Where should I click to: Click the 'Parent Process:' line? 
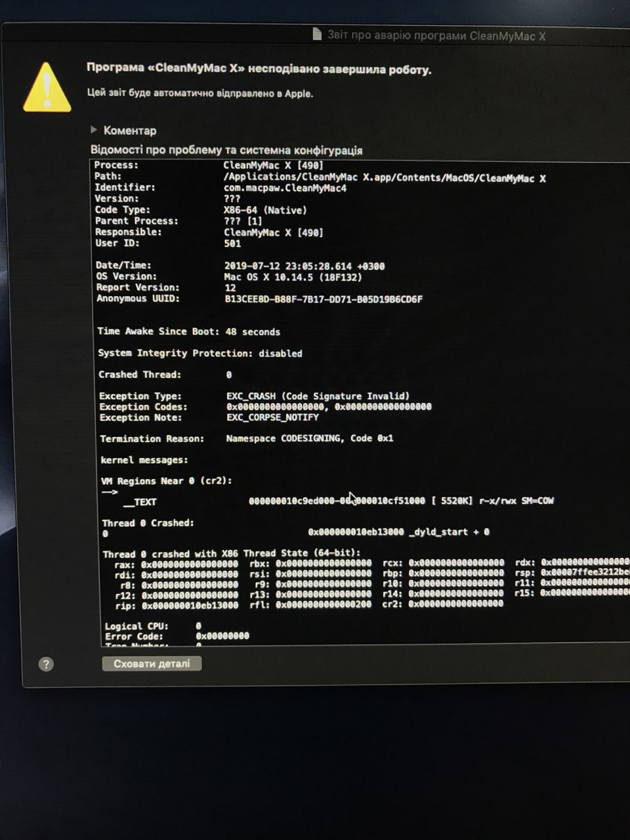click(x=178, y=221)
